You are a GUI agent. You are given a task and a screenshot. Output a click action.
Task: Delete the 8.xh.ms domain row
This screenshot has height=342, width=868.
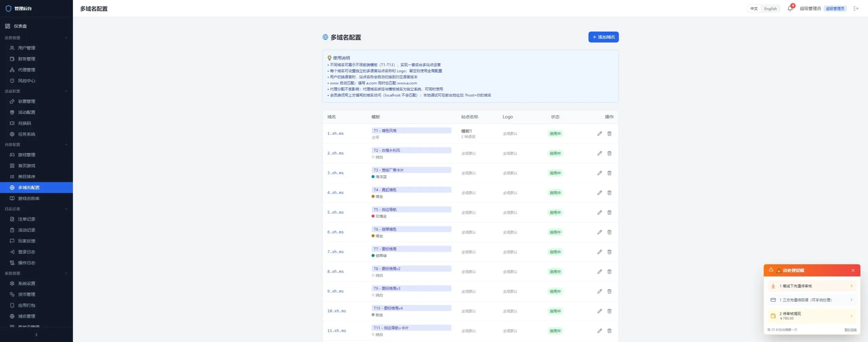tap(609, 272)
